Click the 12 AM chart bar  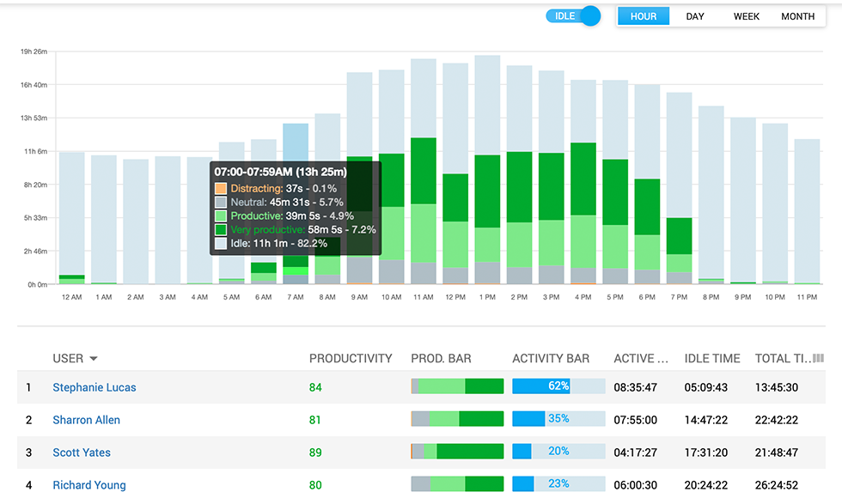[72, 218]
